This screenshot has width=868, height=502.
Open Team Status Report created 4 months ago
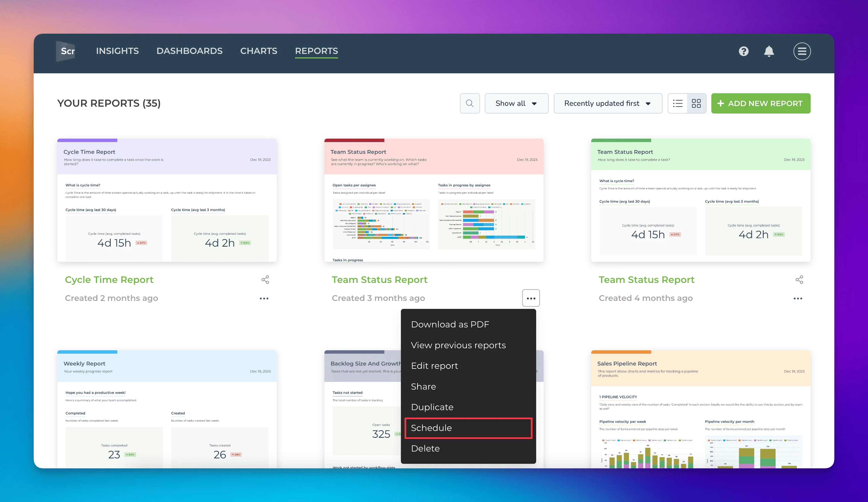(x=646, y=280)
